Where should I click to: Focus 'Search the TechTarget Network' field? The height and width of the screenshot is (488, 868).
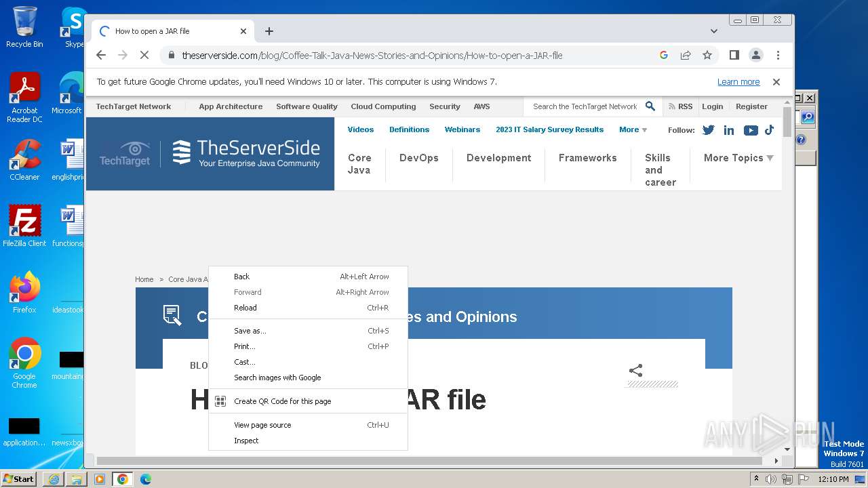[585, 106]
